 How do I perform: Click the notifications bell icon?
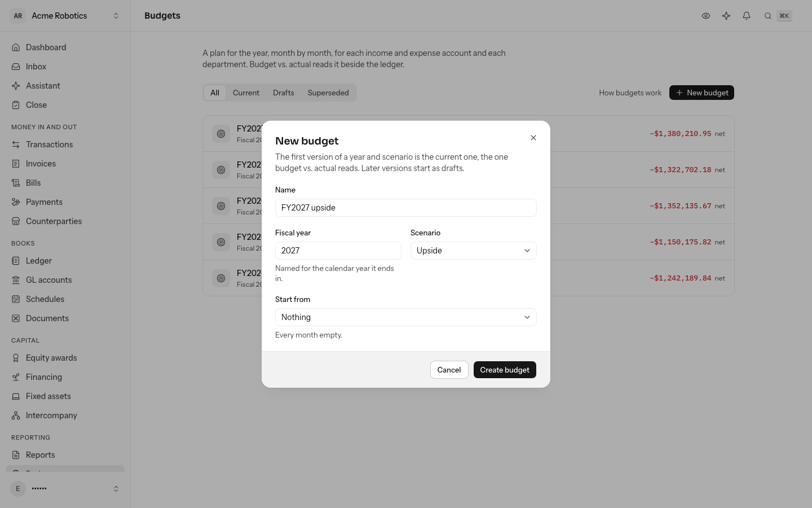pos(747,16)
